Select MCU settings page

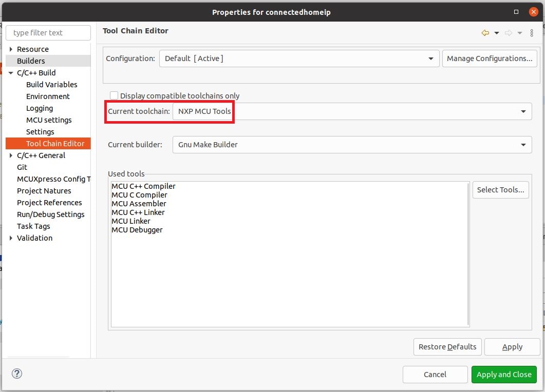[49, 120]
